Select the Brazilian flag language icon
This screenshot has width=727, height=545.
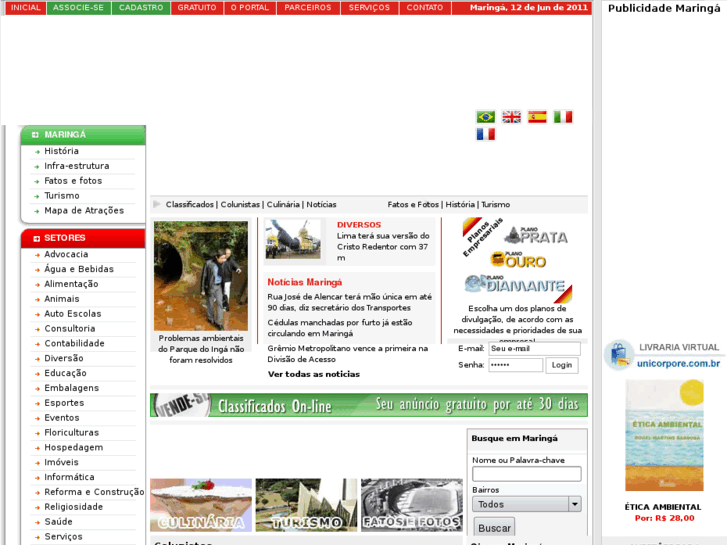click(485, 116)
